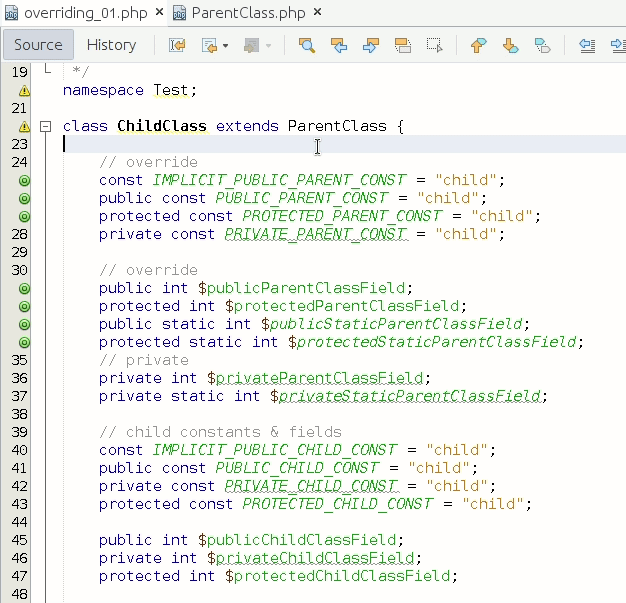Click the '// private' comment line

point(144,360)
